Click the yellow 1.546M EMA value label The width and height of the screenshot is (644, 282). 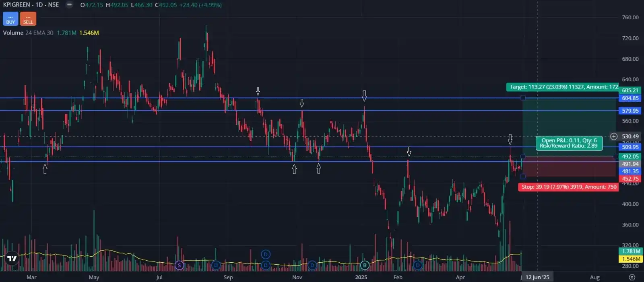[x=631, y=259]
